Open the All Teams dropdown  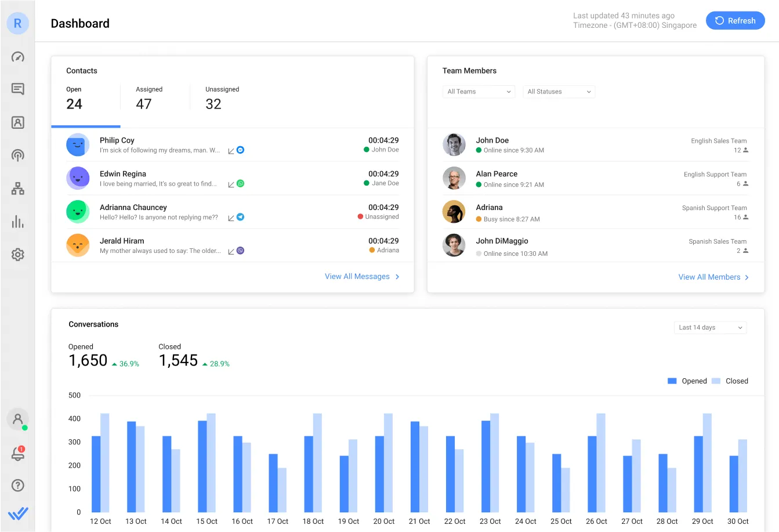click(478, 91)
